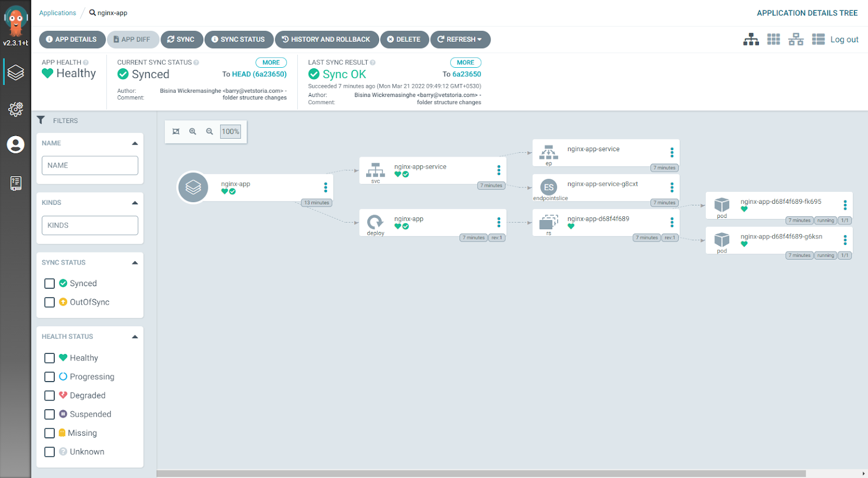Click the SYNC button

click(181, 40)
